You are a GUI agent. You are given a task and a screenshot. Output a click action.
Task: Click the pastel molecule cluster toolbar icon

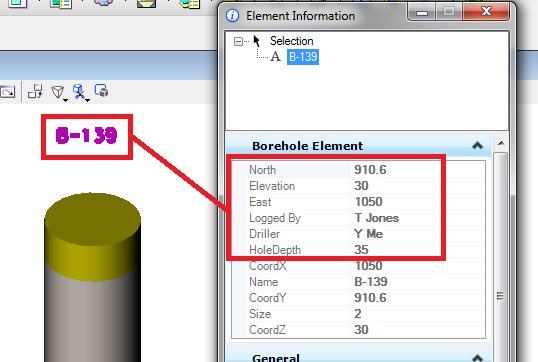[x=103, y=3]
